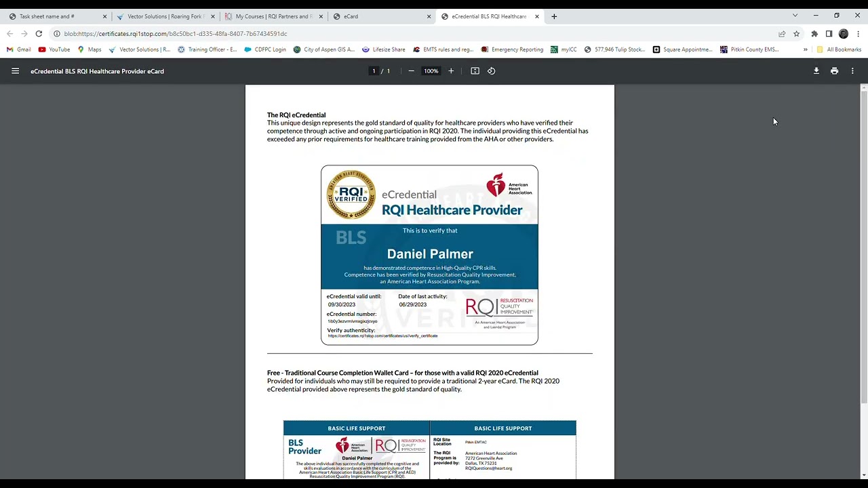Open the 'EMTS rules and reg...' bookmark
868x488 pixels.
(x=443, y=49)
